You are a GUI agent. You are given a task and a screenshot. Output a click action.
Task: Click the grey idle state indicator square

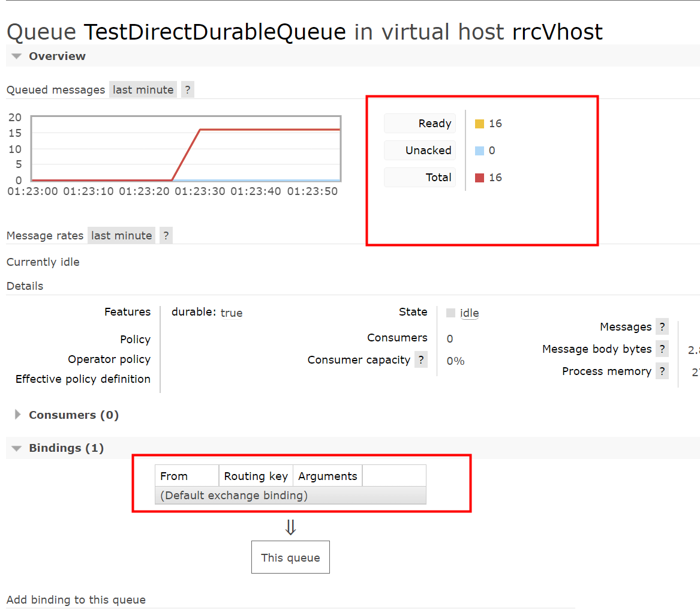point(451,313)
